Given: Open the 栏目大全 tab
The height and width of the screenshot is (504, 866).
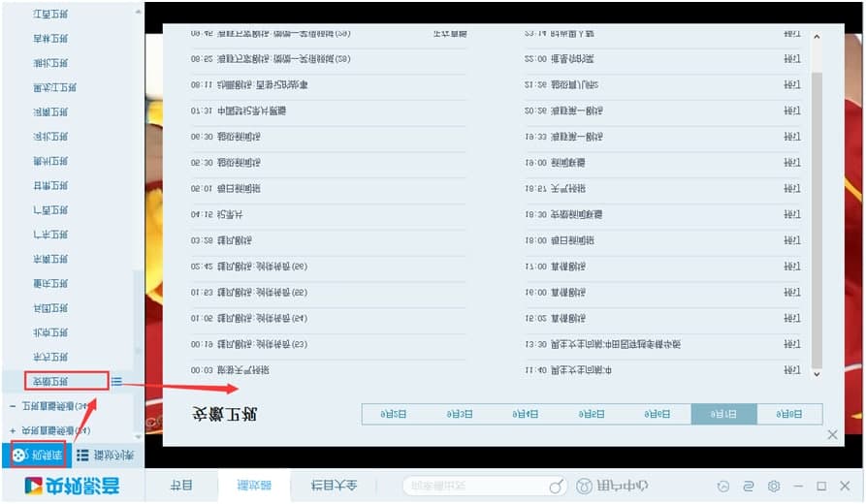Looking at the screenshot, I should (335, 486).
